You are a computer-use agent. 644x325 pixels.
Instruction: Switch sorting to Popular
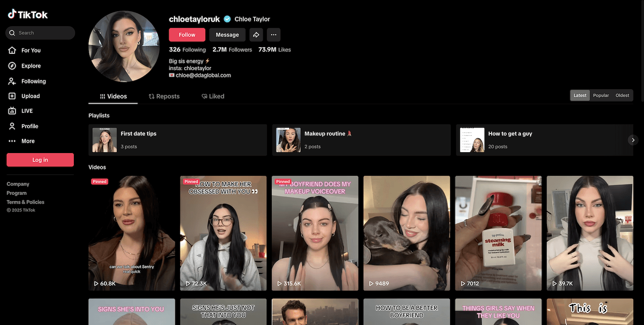(601, 95)
